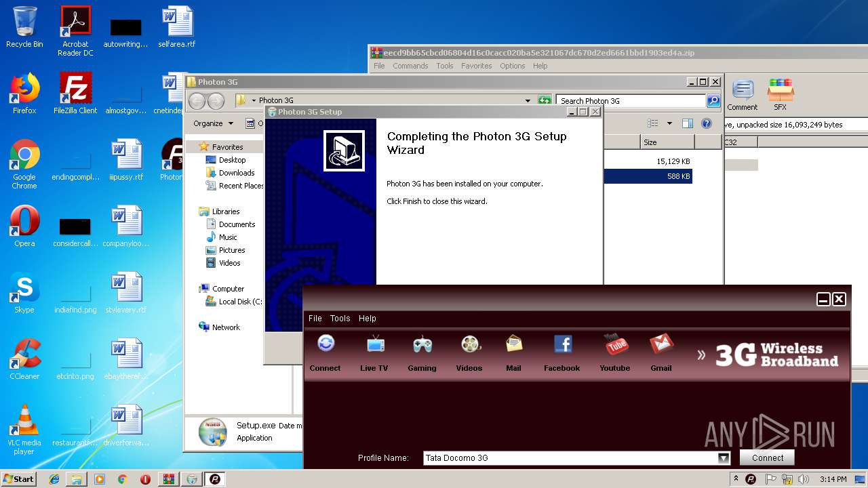This screenshot has width=868, height=488.
Task: Open Recycle Bin desktop icon
Action: [24, 27]
